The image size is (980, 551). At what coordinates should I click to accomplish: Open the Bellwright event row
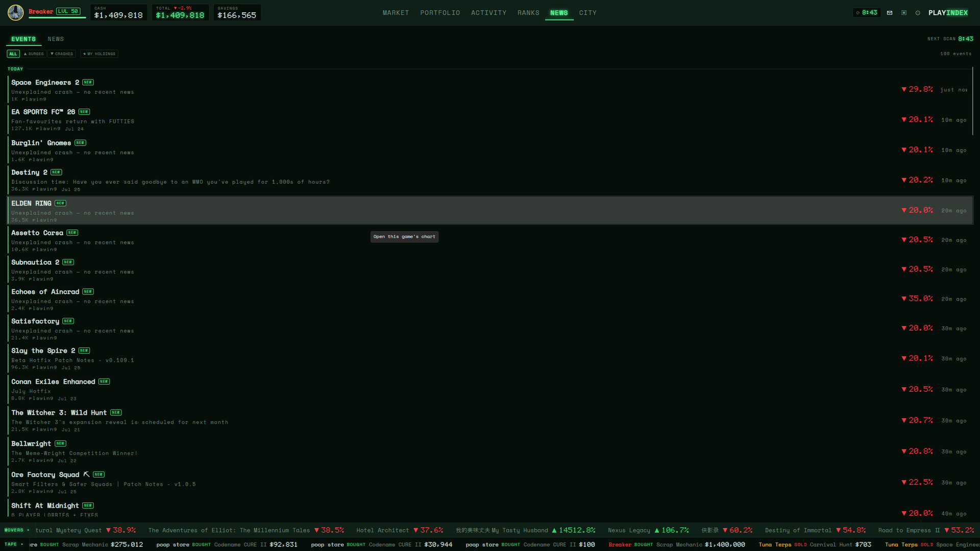point(490,452)
